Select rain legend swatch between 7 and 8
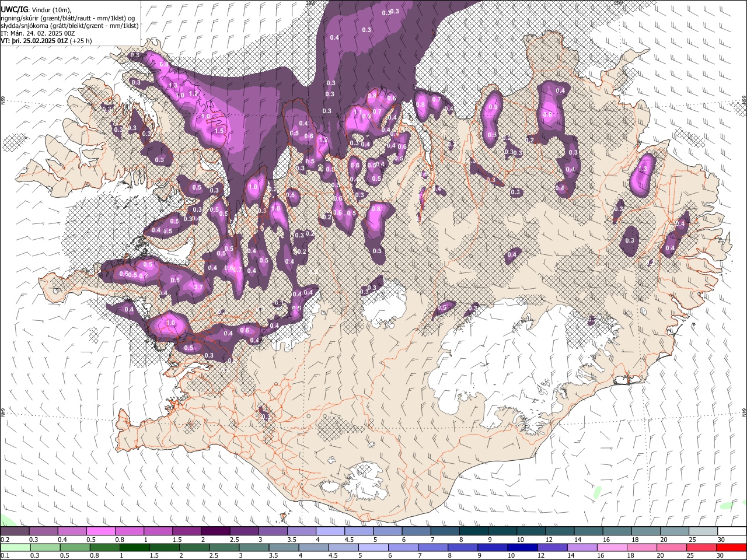Viewport: 747px width, 560px height. [x=432, y=547]
